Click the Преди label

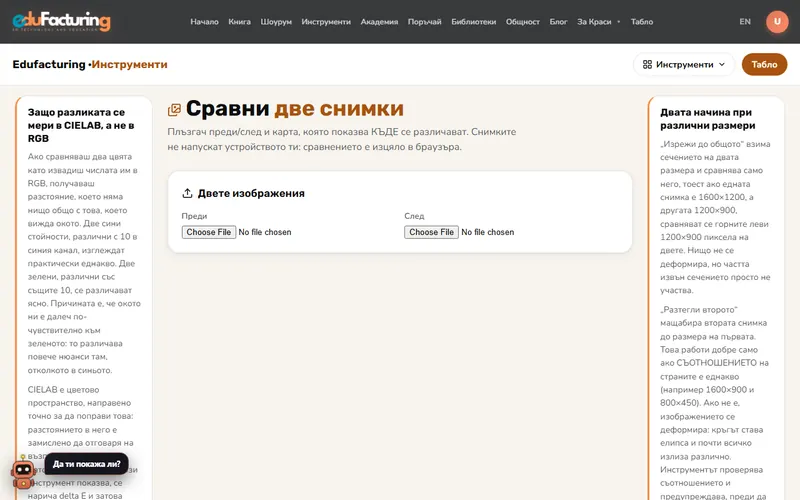(194, 216)
